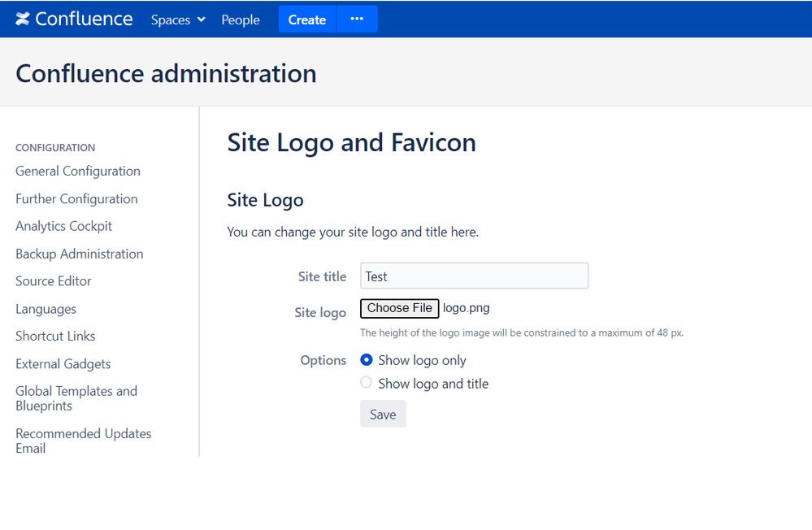Open Global Templates and Blueprints
Image resolution: width=812 pixels, height=530 pixels.
76,398
